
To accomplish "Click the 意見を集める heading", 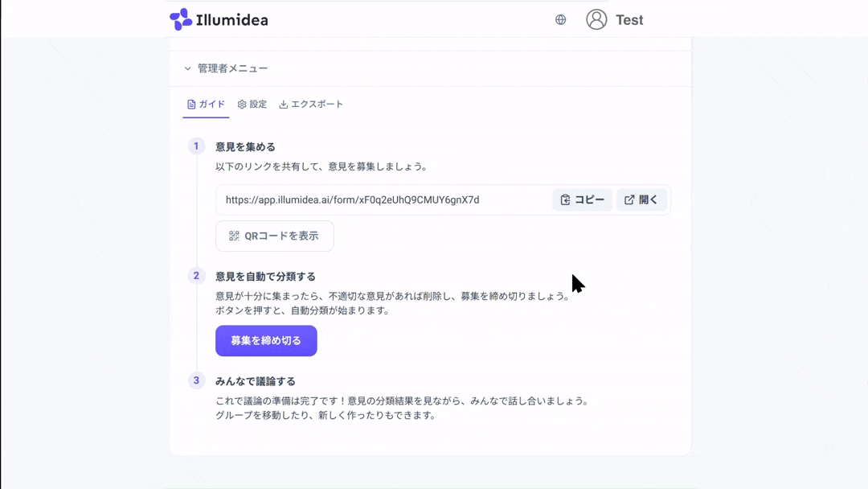I will pos(245,147).
